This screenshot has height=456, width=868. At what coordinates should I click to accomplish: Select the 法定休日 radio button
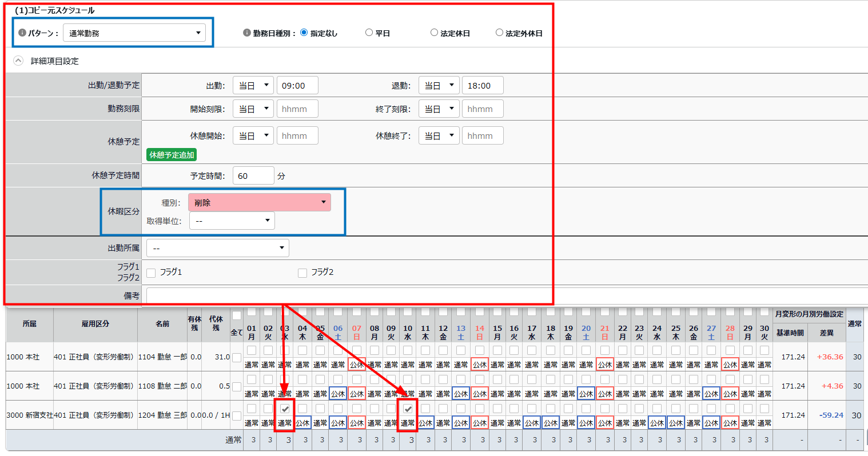click(434, 33)
